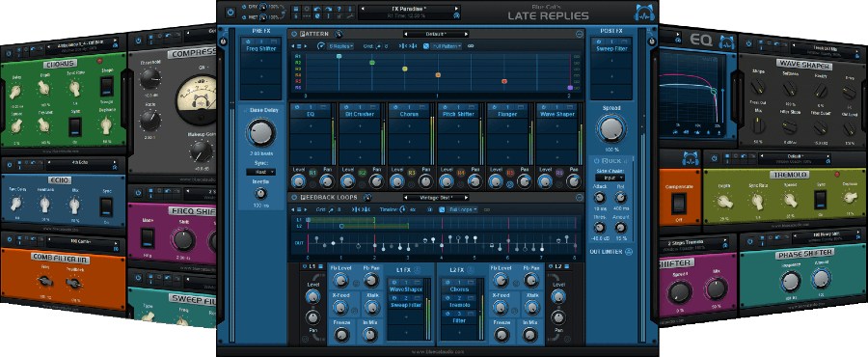868x357 pixels.
Task: Click the Spread knob in Post FX
Action: 610,128
